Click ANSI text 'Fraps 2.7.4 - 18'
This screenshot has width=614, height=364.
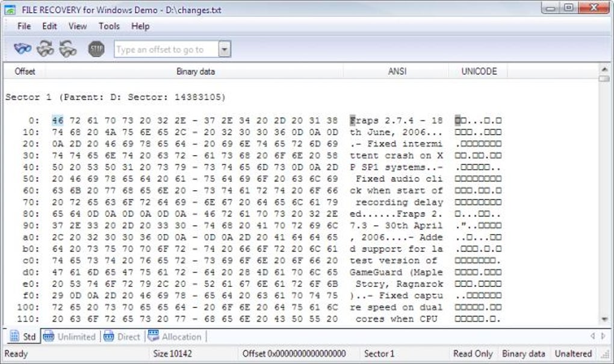[x=396, y=120]
